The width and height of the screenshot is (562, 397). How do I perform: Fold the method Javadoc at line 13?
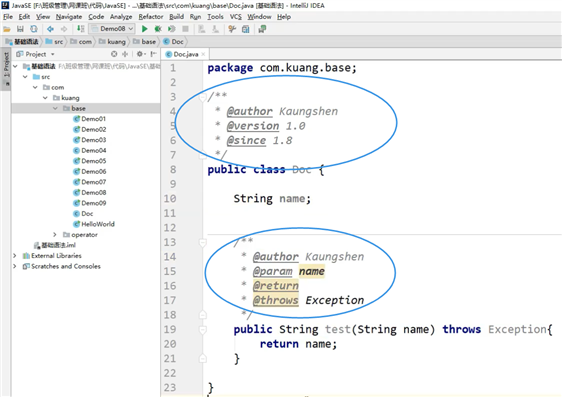[203, 243]
